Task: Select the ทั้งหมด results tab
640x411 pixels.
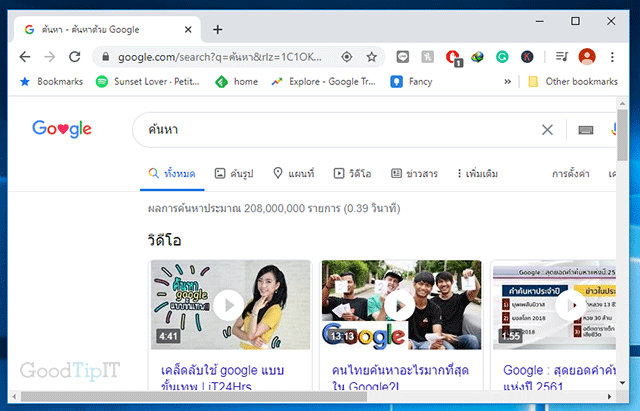Action: (172, 173)
